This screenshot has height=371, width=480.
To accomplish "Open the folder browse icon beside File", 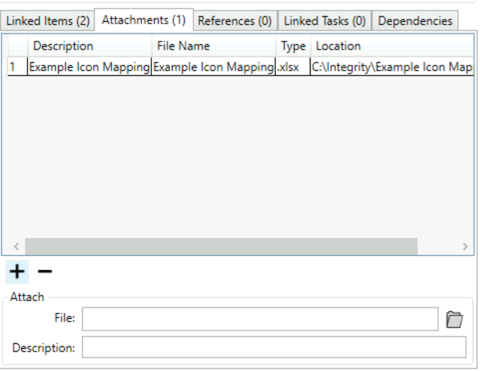I will click(x=454, y=319).
